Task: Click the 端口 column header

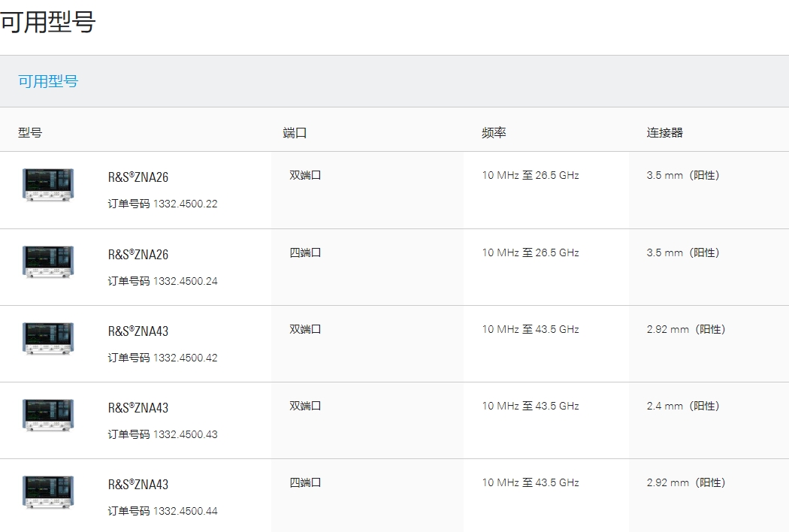Action: (295, 133)
